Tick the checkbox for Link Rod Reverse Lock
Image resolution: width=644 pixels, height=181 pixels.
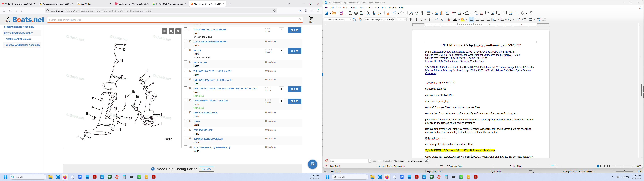tap(186, 112)
